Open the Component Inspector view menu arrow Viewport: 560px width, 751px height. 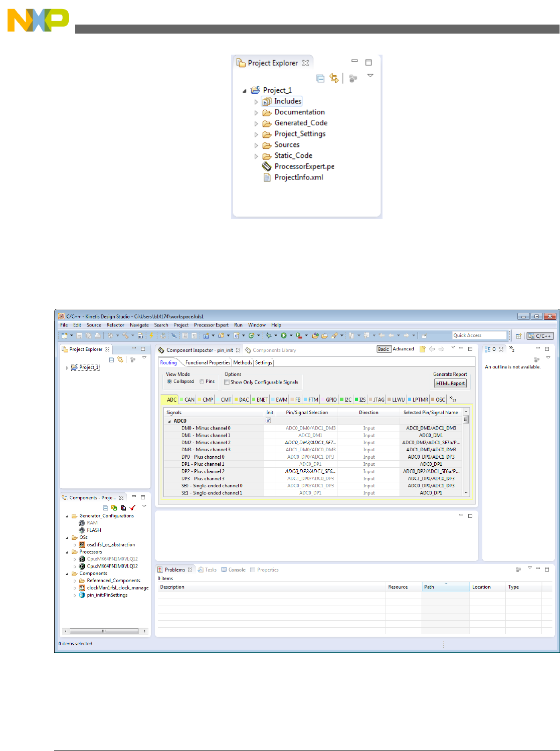[x=453, y=347]
